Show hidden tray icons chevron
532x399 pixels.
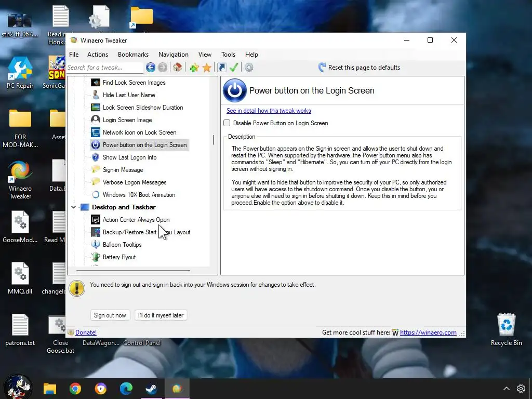click(506, 389)
